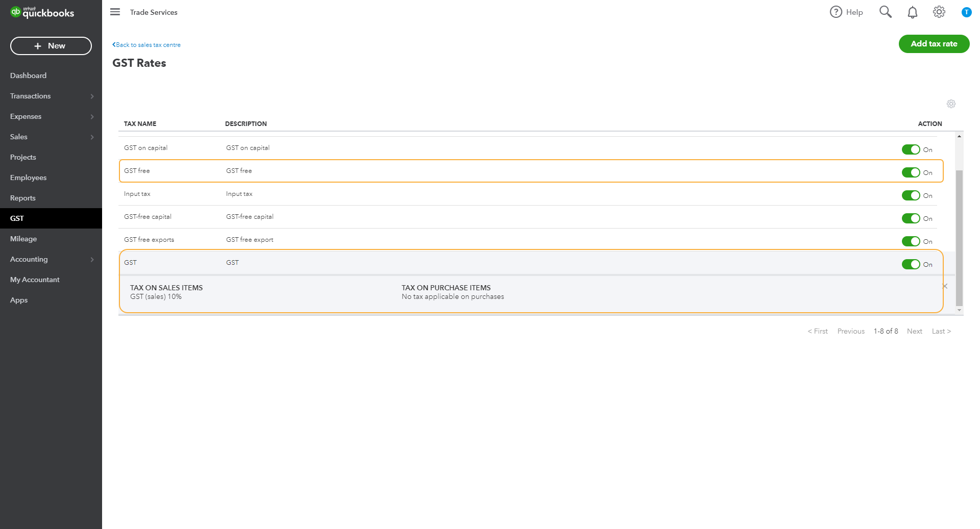The width and height of the screenshot is (980, 529).
Task: Expand the Transactions sidebar submenu
Action: (x=92, y=96)
